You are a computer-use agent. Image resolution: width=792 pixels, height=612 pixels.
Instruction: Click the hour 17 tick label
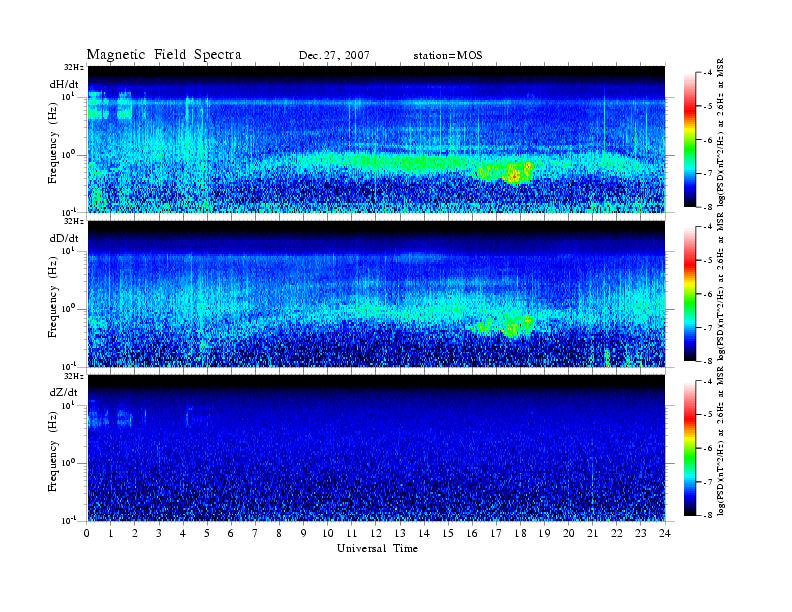tap(497, 533)
